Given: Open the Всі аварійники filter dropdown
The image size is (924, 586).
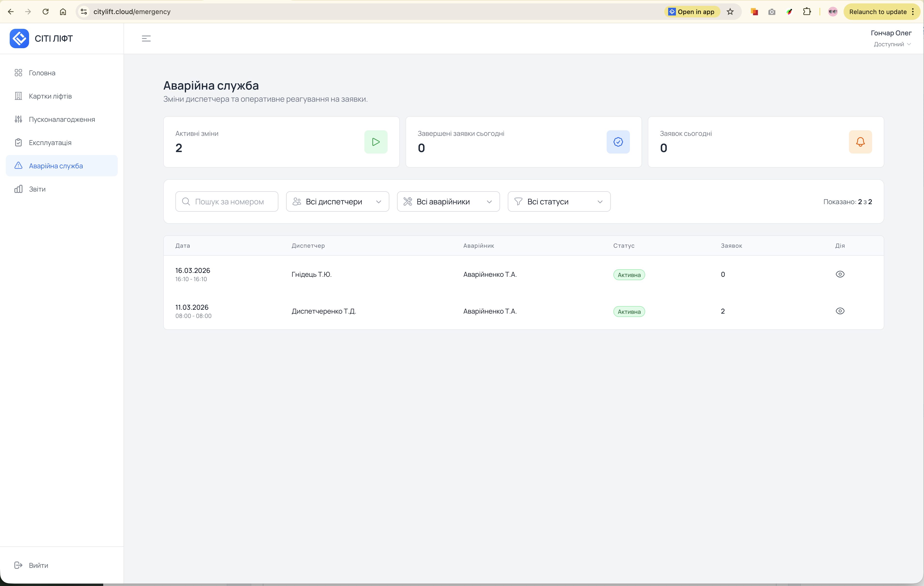Looking at the screenshot, I should pyautogui.click(x=448, y=202).
